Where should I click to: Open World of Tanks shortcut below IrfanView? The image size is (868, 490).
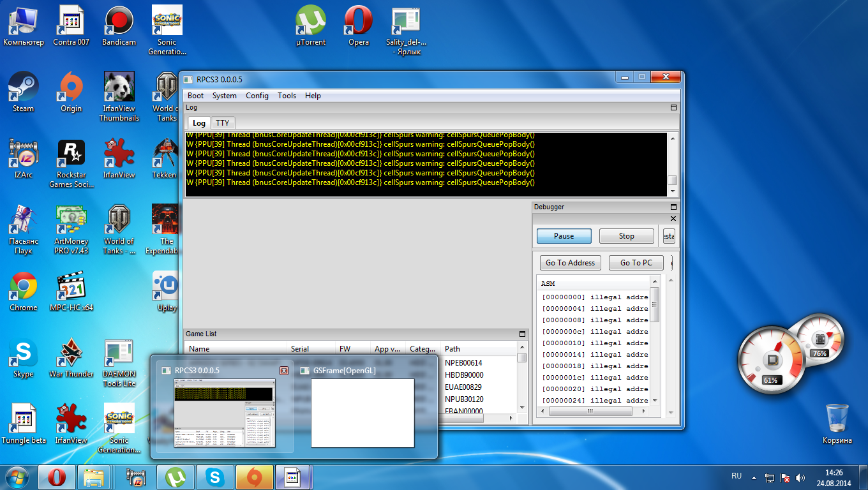point(119,229)
